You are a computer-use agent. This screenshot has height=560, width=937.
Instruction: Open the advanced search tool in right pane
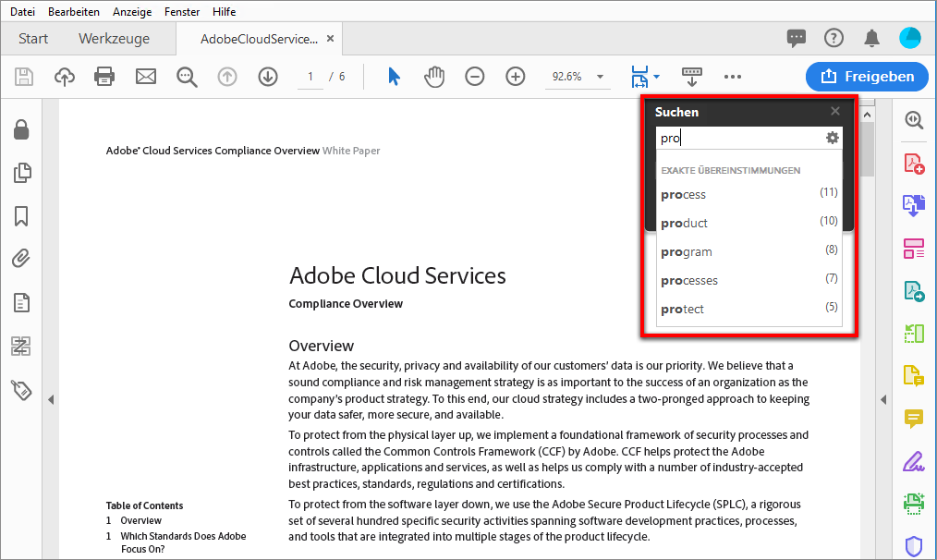click(914, 120)
